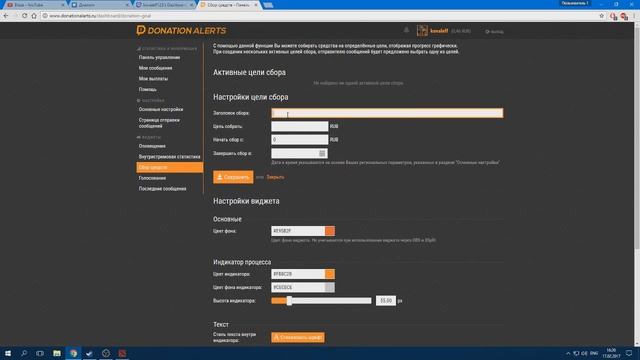
Task: Open the notifications bell icon
Action: [406, 30]
